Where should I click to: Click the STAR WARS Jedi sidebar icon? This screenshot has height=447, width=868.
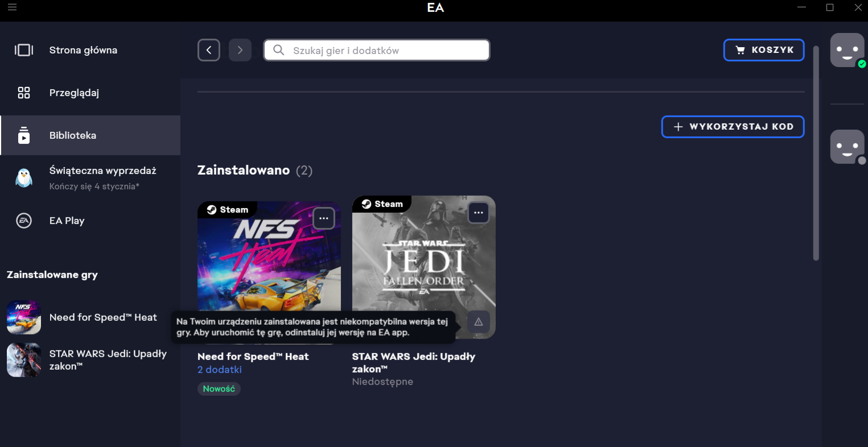pyautogui.click(x=24, y=360)
